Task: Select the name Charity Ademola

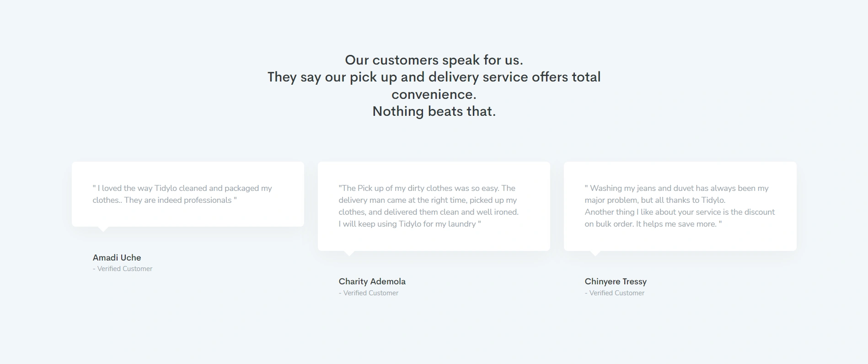Action: point(372,282)
